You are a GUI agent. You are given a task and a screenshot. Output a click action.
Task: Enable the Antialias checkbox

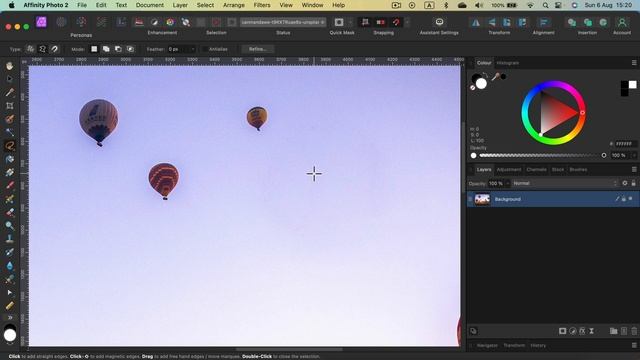tap(205, 49)
